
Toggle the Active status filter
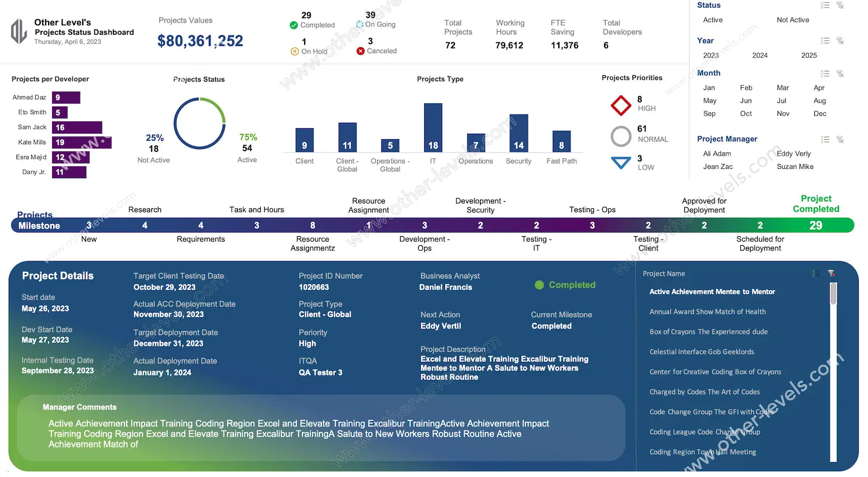coord(712,20)
